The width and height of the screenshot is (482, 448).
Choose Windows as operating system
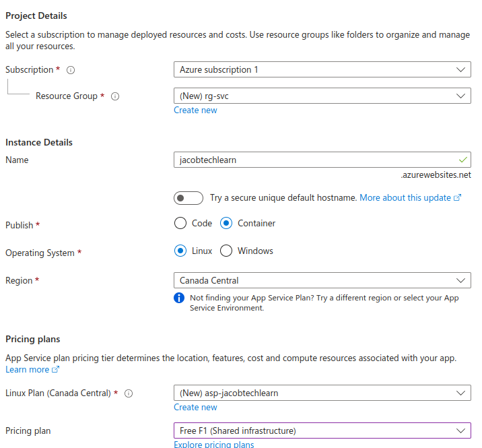226,251
